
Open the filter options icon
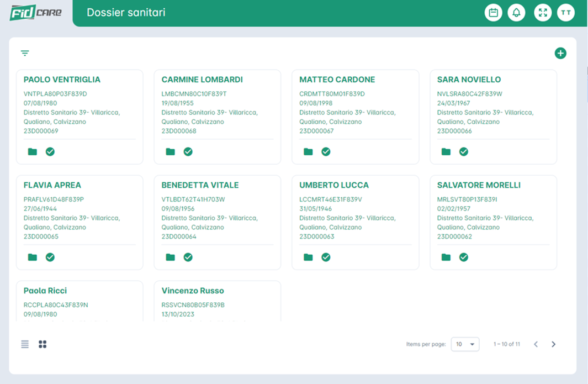click(25, 54)
